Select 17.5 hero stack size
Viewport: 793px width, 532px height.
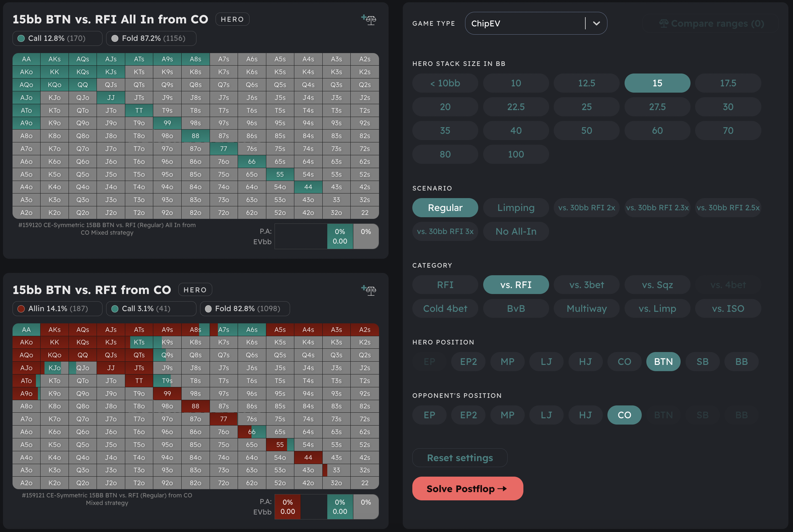tap(728, 83)
